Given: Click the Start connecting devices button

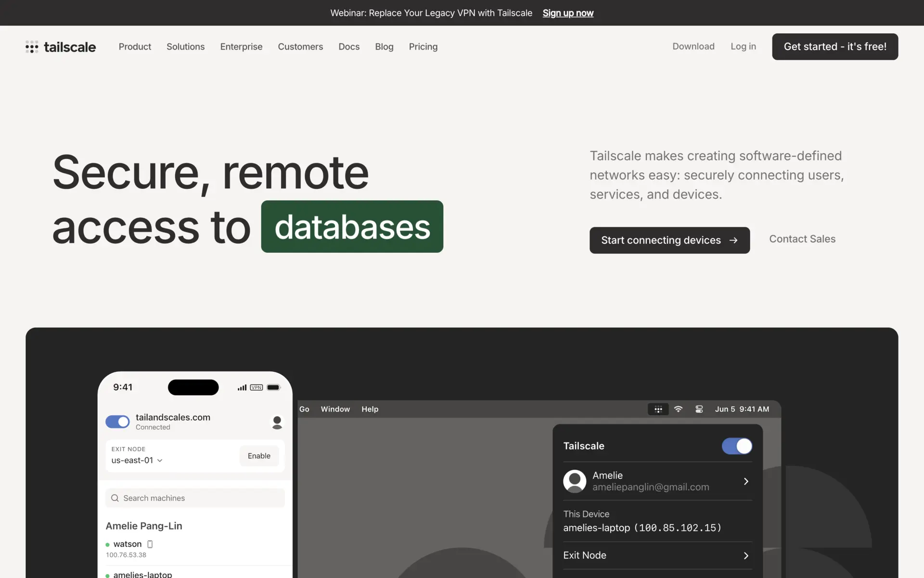Looking at the screenshot, I should coord(669,240).
